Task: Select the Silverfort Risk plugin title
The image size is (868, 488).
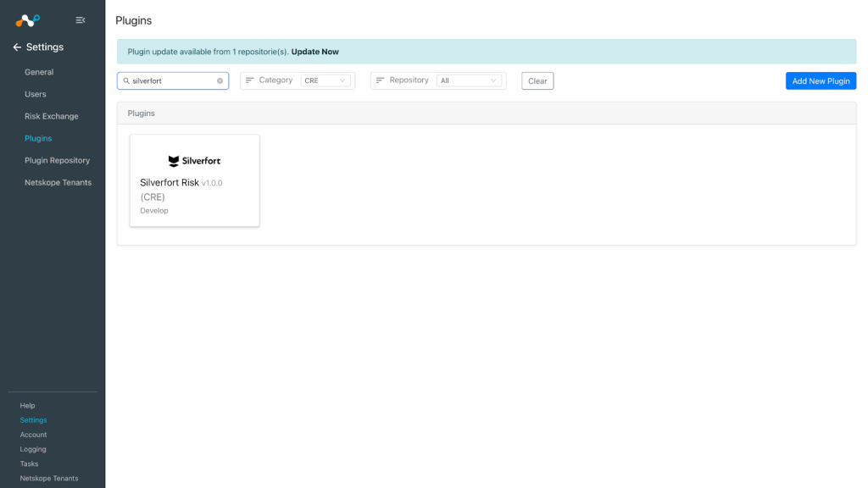Action: point(170,183)
